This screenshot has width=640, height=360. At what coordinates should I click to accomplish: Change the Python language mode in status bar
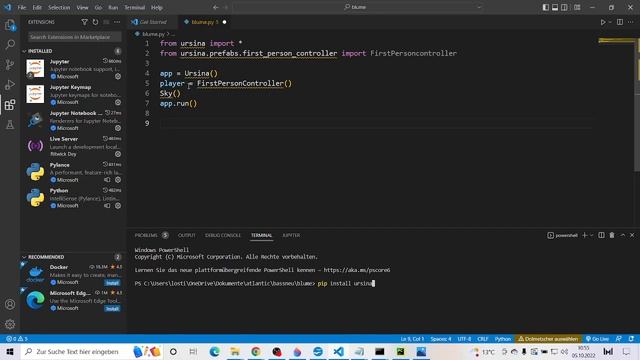point(503,339)
